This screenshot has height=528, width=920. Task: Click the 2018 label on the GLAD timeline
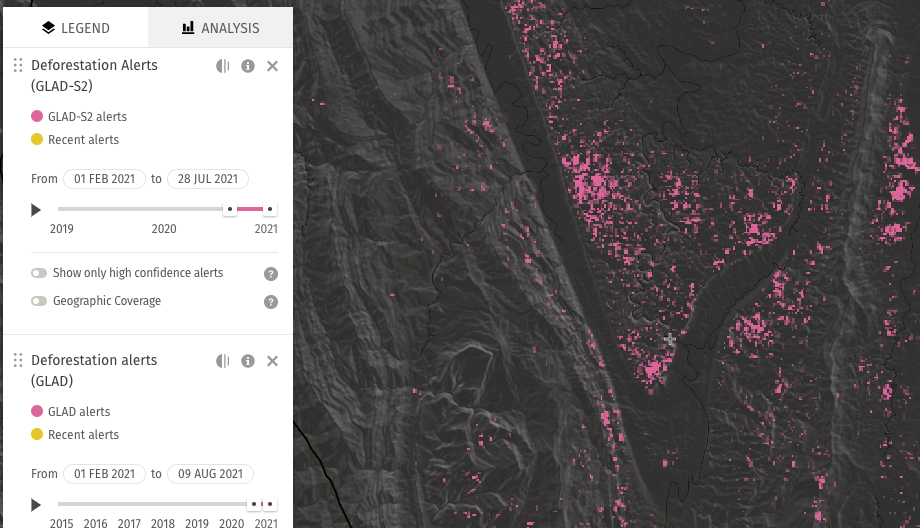pyautogui.click(x=163, y=523)
